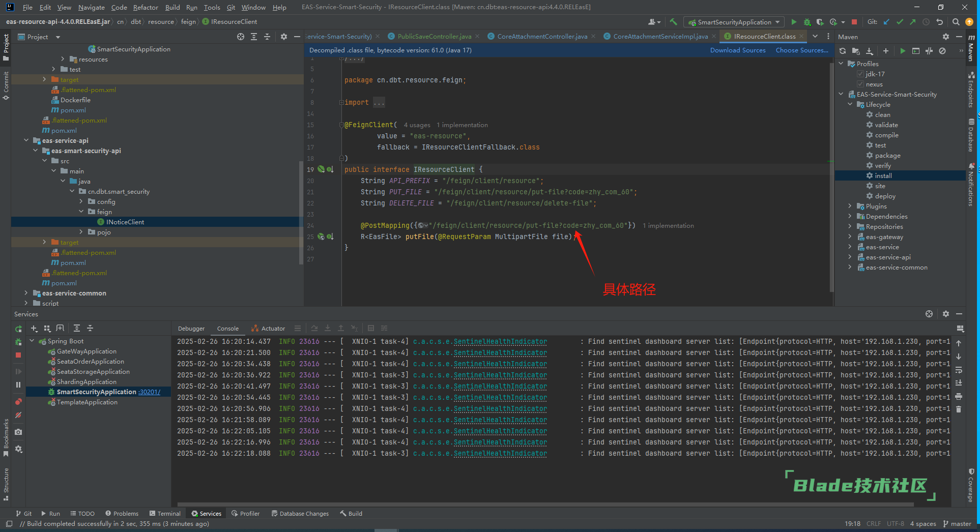Open the Problems tool window

pyautogui.click(x=122, y=513)
